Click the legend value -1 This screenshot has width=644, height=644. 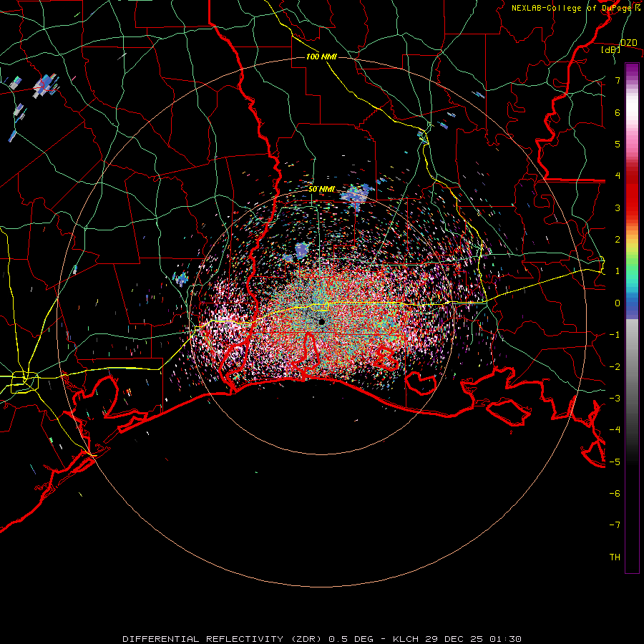point(615,335)
